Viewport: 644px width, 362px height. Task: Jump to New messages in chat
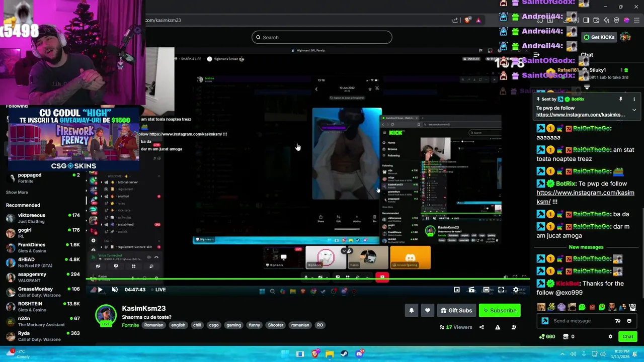[x=586, y=247]
